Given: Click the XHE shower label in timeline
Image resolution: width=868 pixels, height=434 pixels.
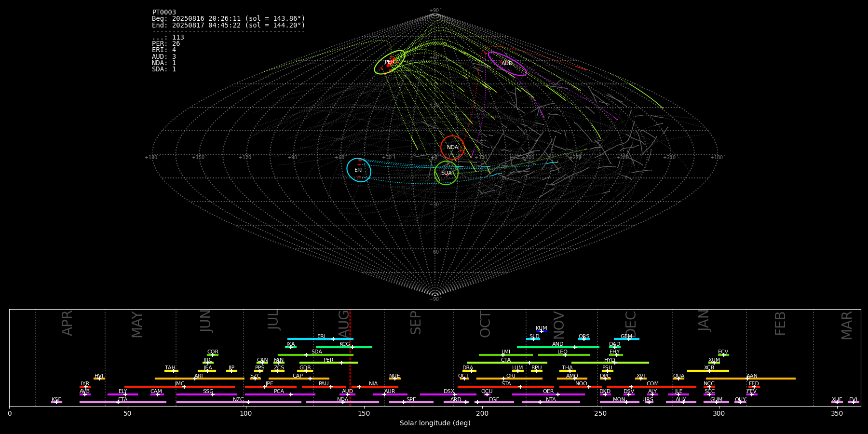Looking at the screenshot, I should (837, 399).
